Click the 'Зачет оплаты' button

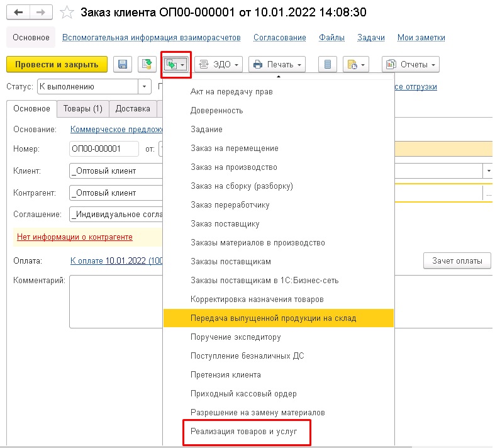(457, 260)
